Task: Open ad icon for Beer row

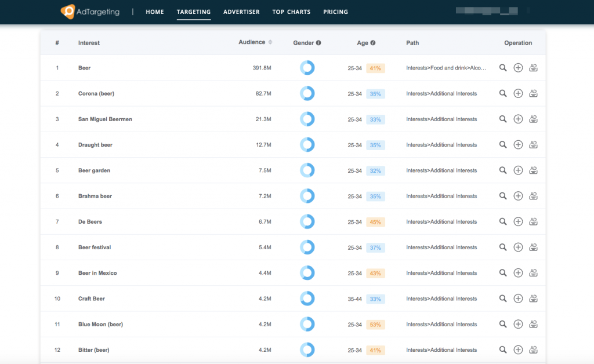Action: [x=533, y=68]
